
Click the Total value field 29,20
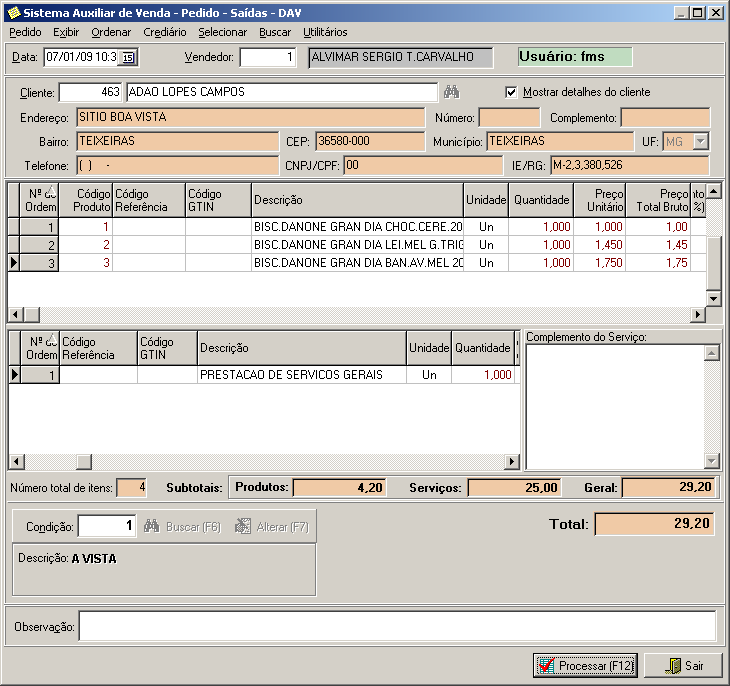click(654, 524)
